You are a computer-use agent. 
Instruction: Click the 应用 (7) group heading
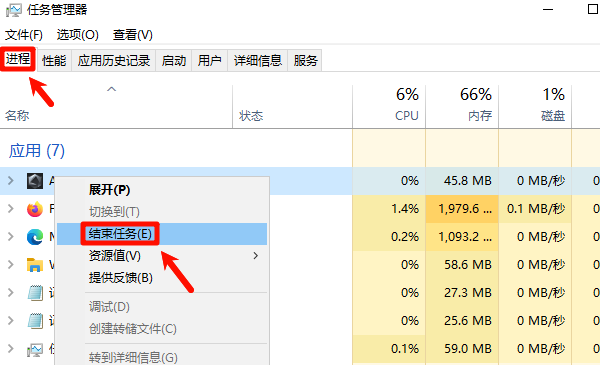pyautogui.click(x=37, y=151)
